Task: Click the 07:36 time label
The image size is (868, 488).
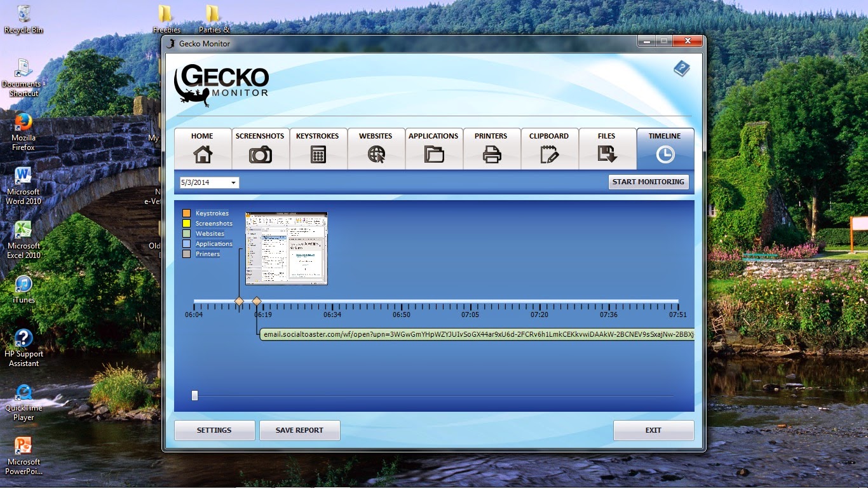Action: [x=609, y=315]
